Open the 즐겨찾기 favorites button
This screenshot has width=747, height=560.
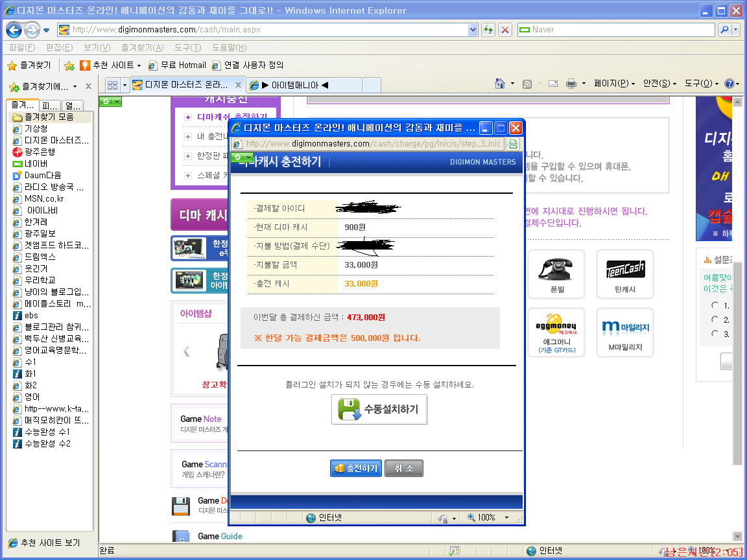[x=30, y=65]
